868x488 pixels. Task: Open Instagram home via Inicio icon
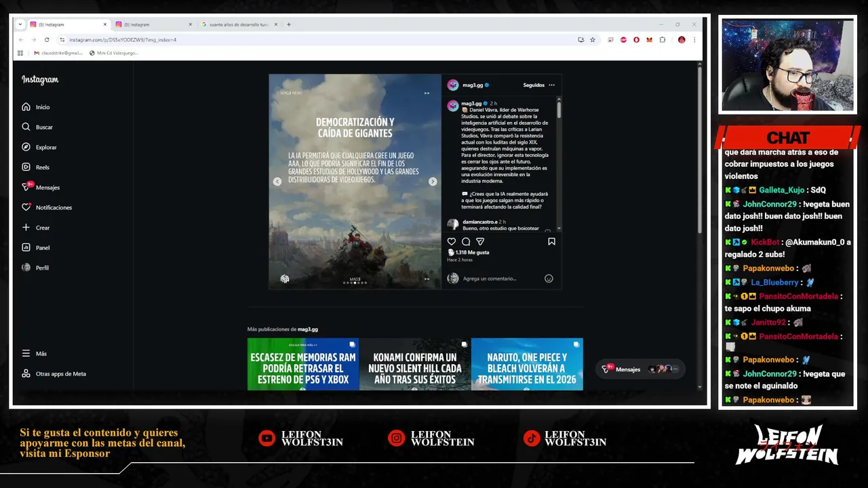click(26, 107)
